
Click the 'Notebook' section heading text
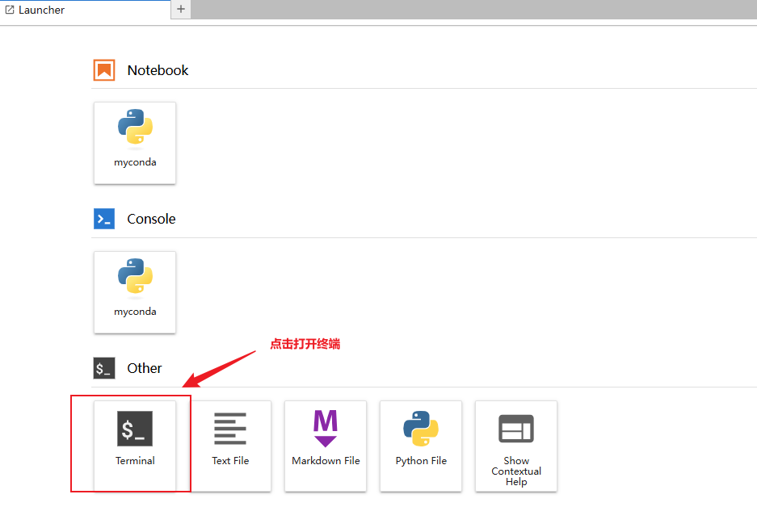(x=158, y=70)
